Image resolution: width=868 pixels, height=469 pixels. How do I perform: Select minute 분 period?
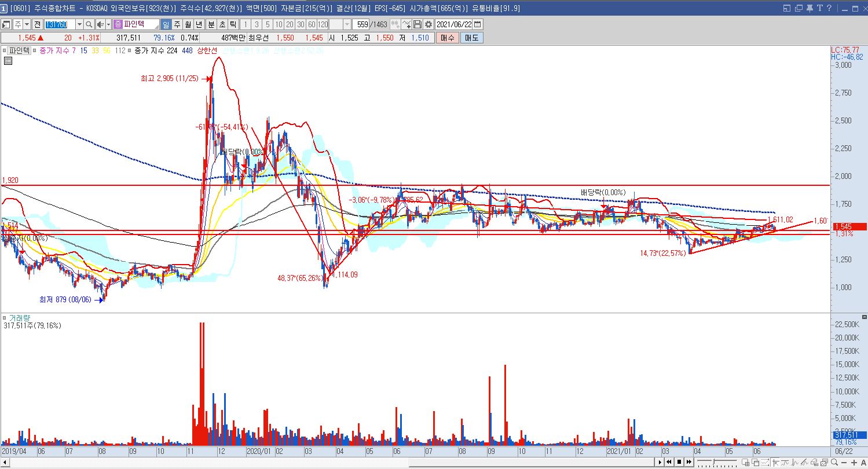(x=211, y=24)
